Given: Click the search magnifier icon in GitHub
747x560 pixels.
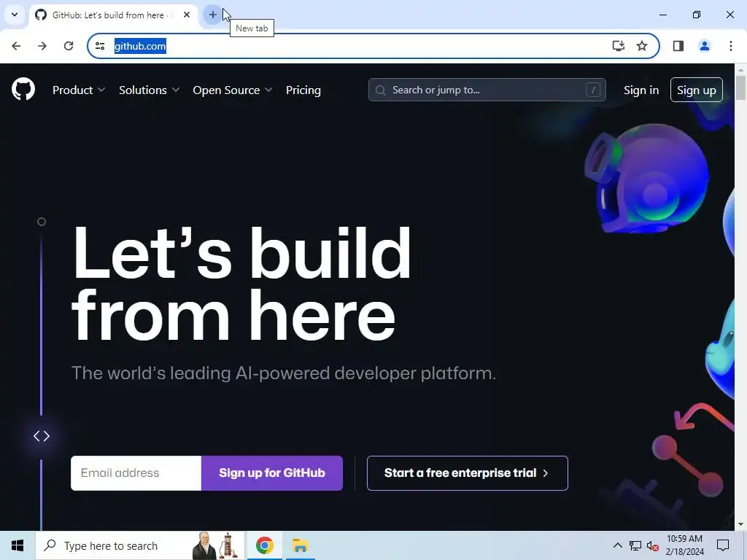Looking at the screenshot, I should [x=380, y=90].
